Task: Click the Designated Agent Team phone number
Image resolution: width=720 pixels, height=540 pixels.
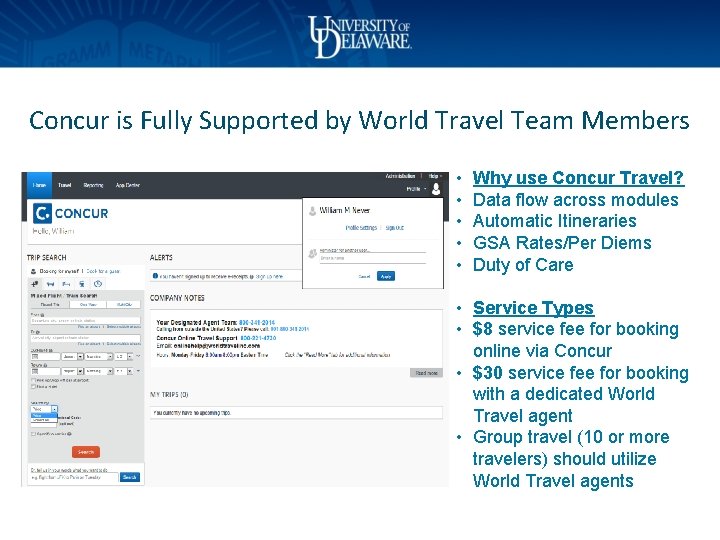Action: point(257,322)
